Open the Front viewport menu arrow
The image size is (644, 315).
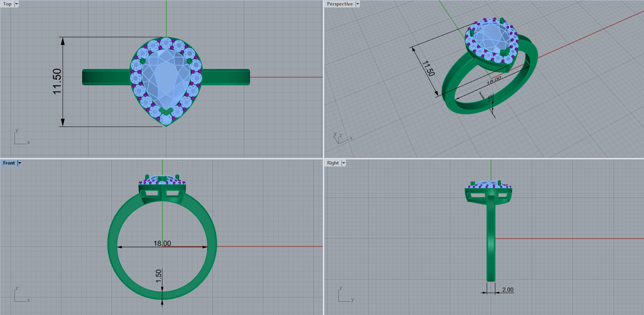(x=20, y=163)
